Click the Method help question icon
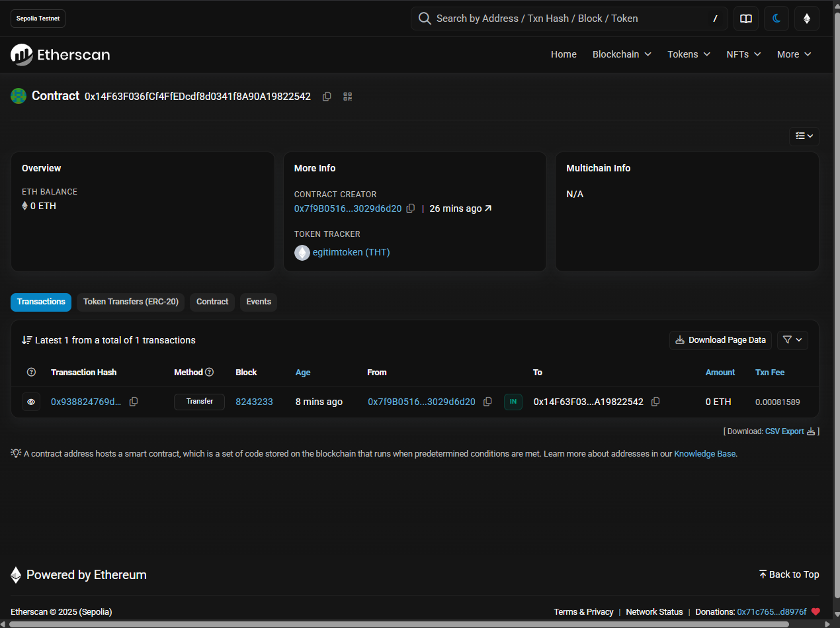 click(x=210, y=373)
